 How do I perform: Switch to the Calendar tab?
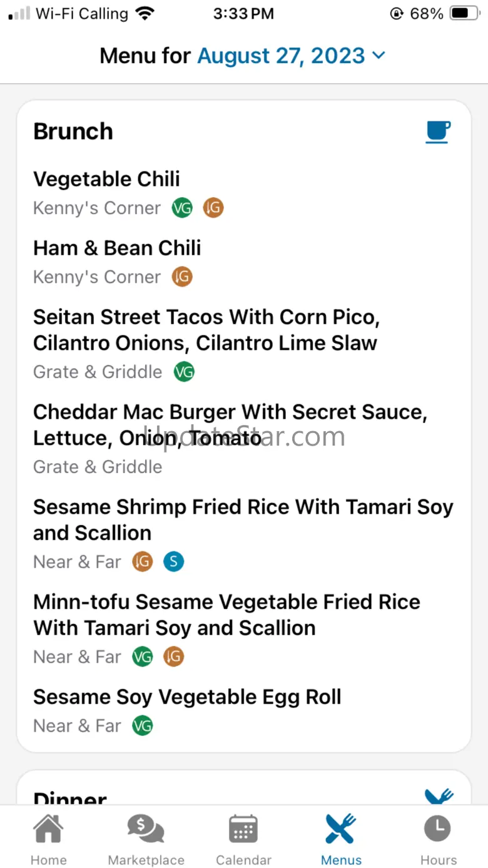(x=243, y=840)
